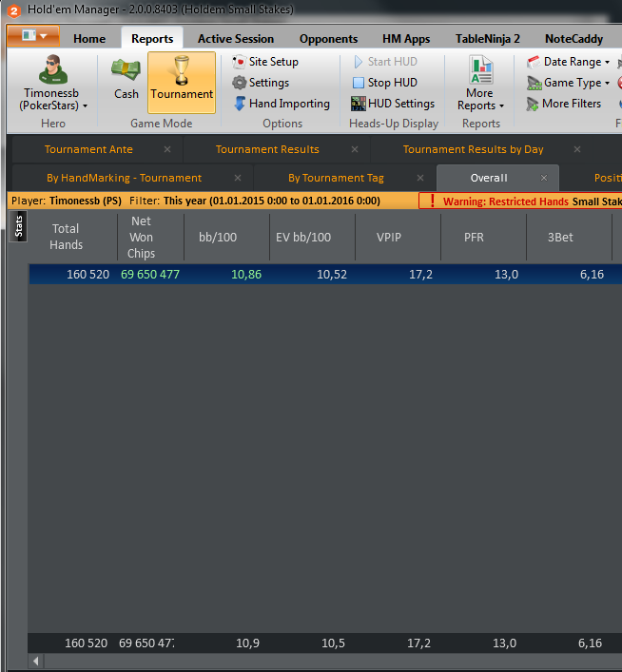Image resolution: width=622 pixels, height=672 pixels.
Task: Click the red exclamation warning icon
Action: coord(433,201)
